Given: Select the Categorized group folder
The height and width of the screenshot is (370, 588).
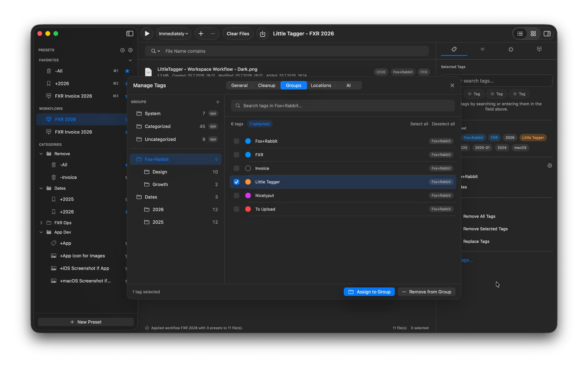Looking at the screenshot, I should (x=176, y=126).
